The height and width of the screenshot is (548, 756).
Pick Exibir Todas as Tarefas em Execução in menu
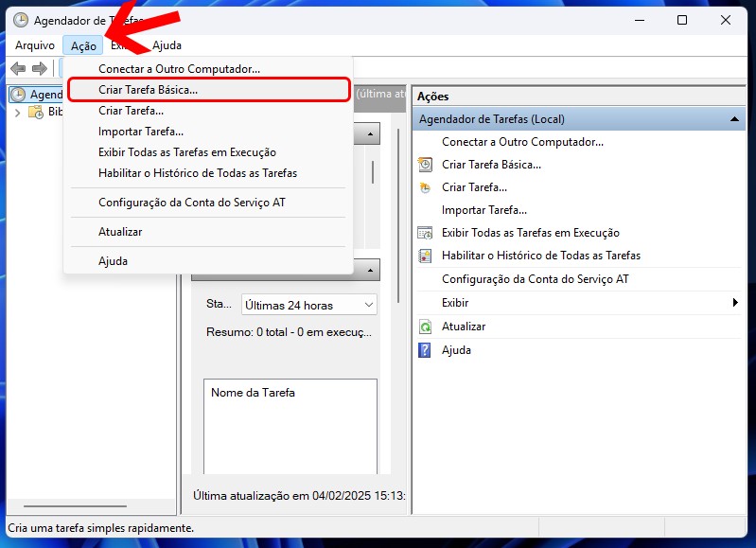point(208,152)
